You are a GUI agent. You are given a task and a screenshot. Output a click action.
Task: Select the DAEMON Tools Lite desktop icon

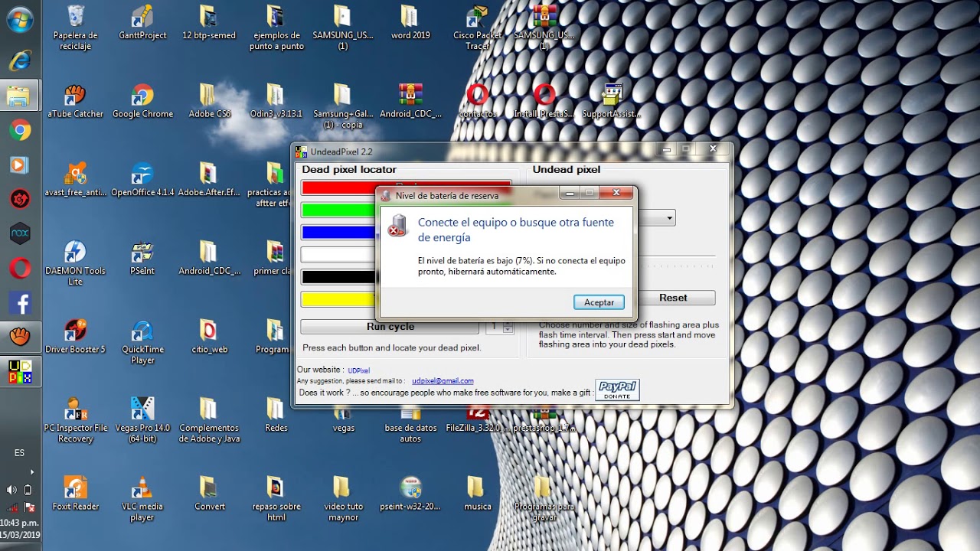pyautogui.click(x=75, y=263)
